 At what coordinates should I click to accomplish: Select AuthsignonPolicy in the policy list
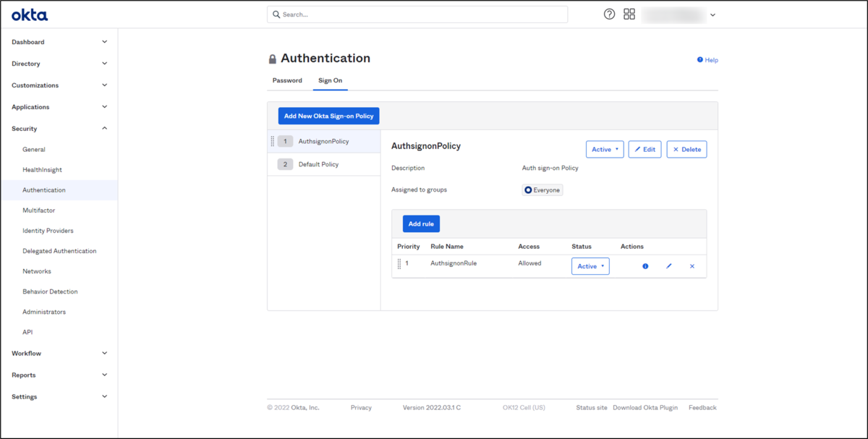coord(324,141)
